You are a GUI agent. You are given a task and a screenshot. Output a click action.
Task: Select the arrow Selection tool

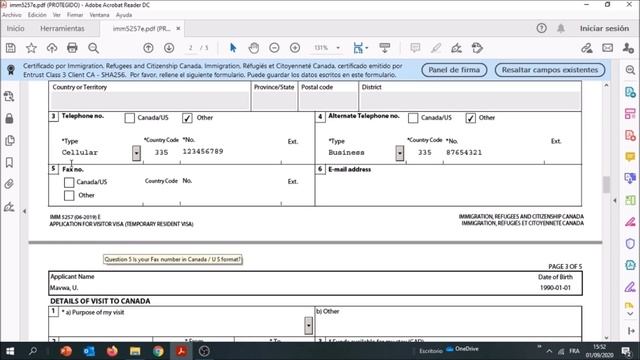[x=233, y=48]
